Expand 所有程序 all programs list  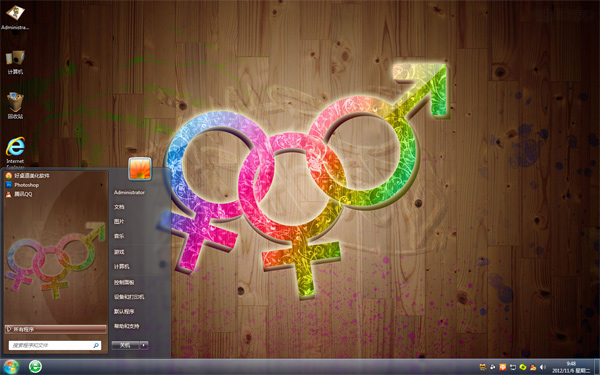click(x=56, y=329)
